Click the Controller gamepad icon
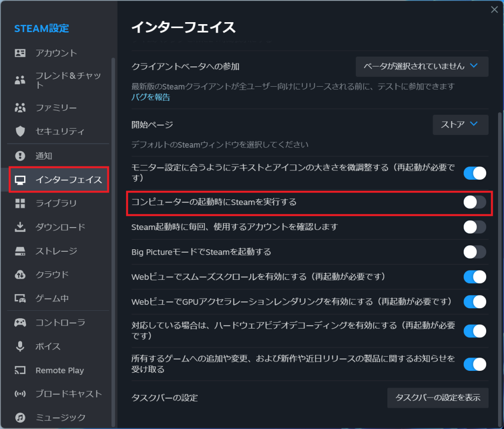This screenshot has width=504, height=429. pos(20,323)
